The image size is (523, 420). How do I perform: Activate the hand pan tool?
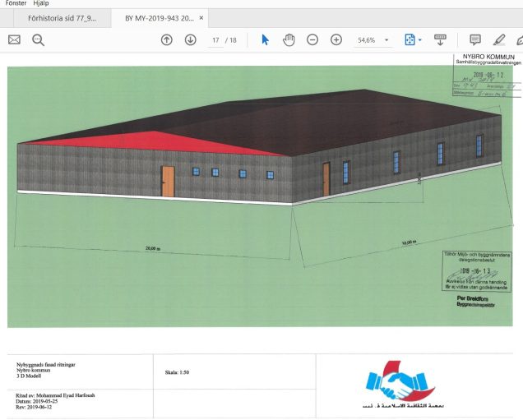pos(289,39)
